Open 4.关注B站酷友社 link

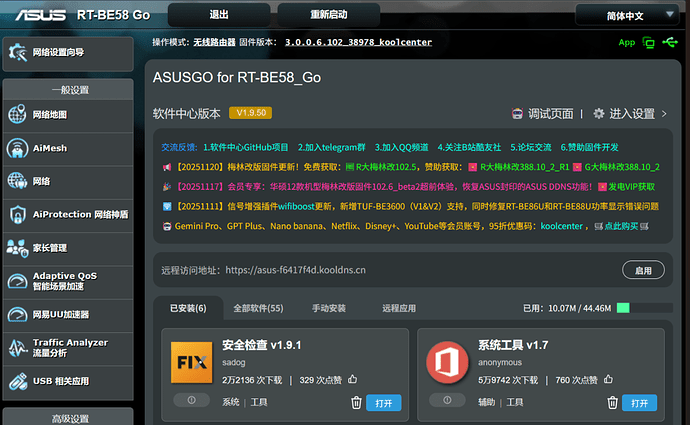click(x=469, y=147)
